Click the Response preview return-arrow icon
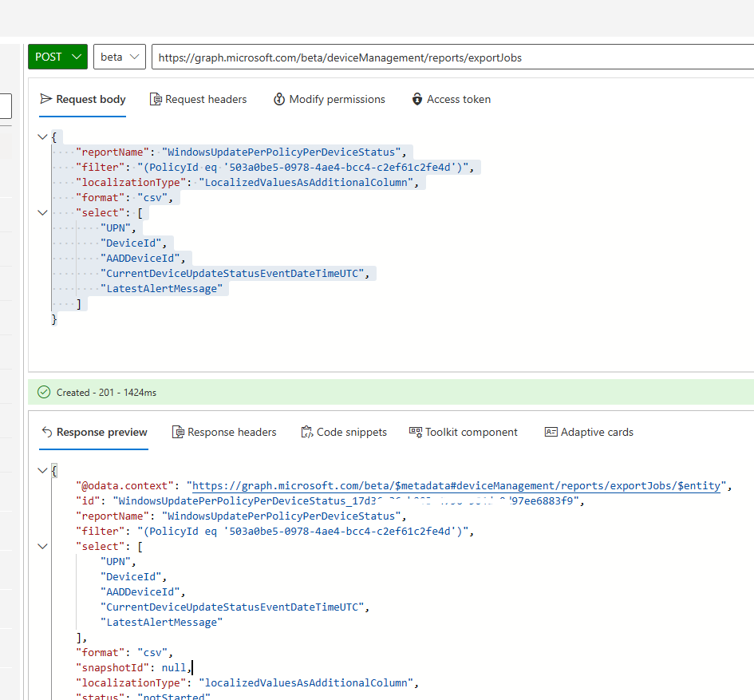The height and width of the screenshot is (700, 754). [x=47, y=432]
